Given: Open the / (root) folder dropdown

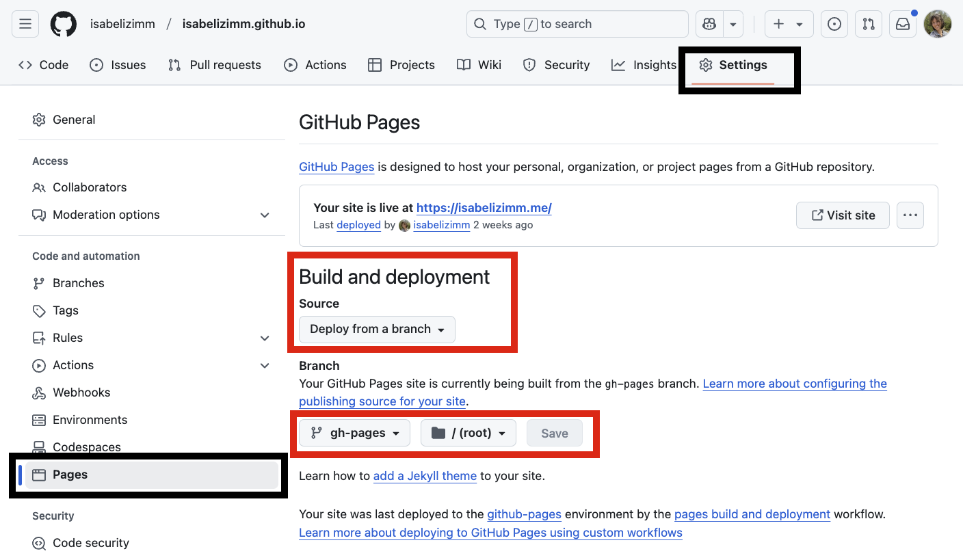Looking at the screenshot, I should 469,434.
